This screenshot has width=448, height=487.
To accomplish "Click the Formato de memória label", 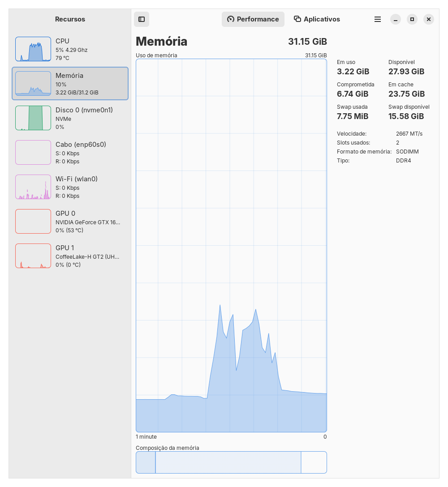I will point(364,152).
